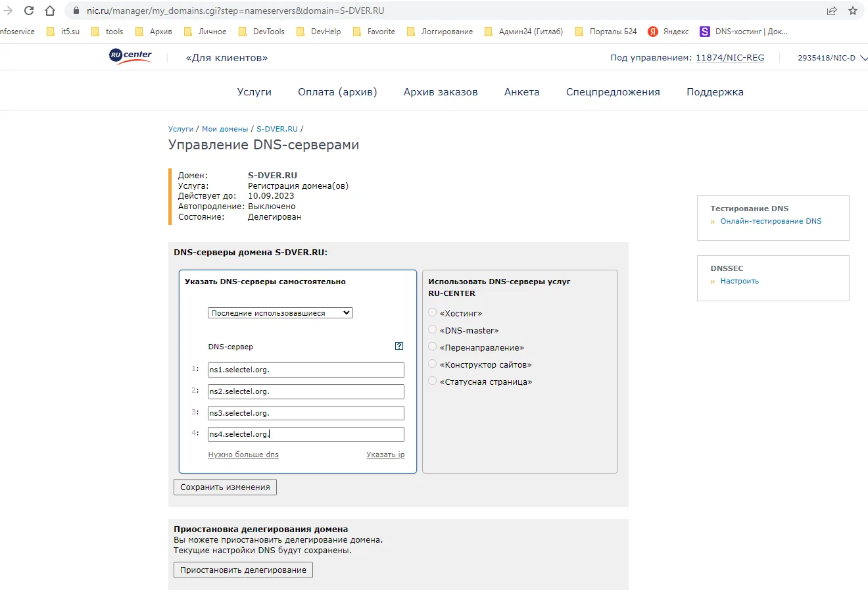This screenshot has width=868, height=592.
Task: Click the Приостановить делегирование button
Action: [243, 570]
